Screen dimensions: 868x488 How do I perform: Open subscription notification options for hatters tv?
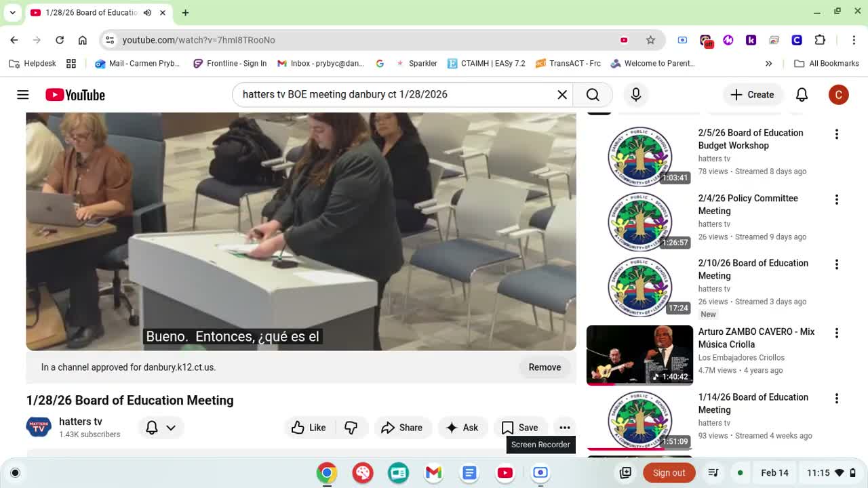click(161, 428)
